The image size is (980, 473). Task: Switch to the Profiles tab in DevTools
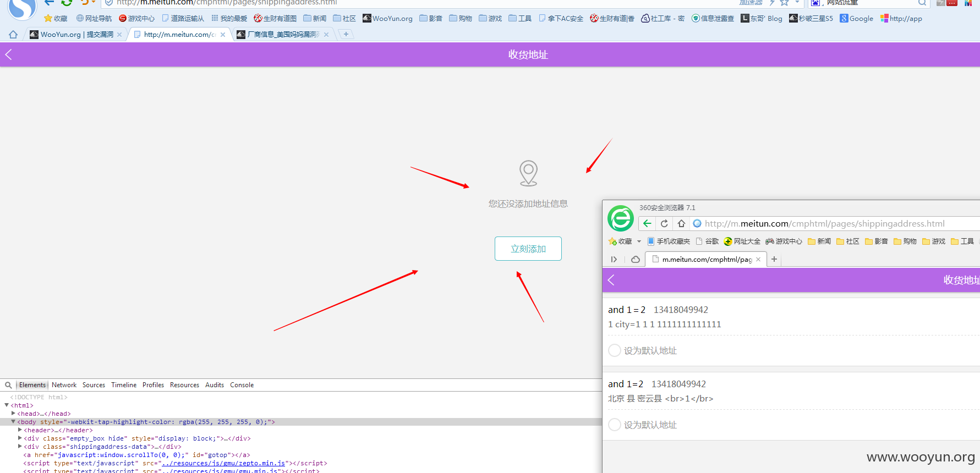point(153,385)
